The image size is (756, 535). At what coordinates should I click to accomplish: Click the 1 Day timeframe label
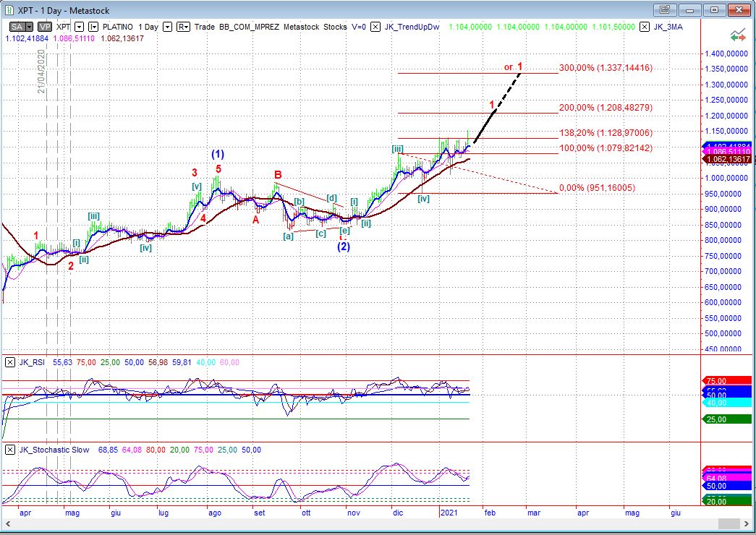pos(148,27)
